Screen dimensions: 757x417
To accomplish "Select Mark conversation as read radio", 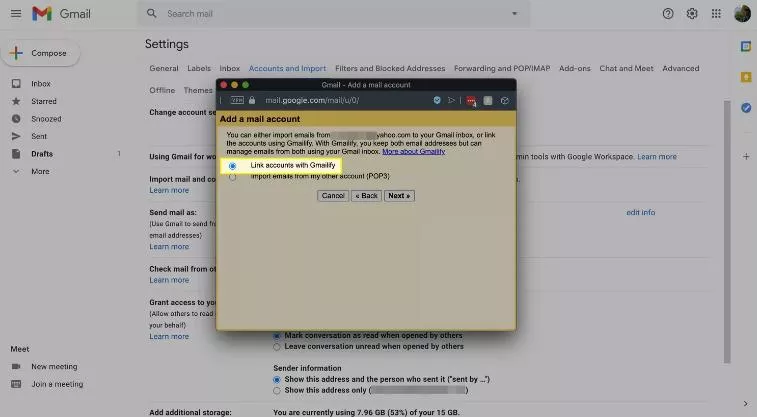I will (277, 335).
